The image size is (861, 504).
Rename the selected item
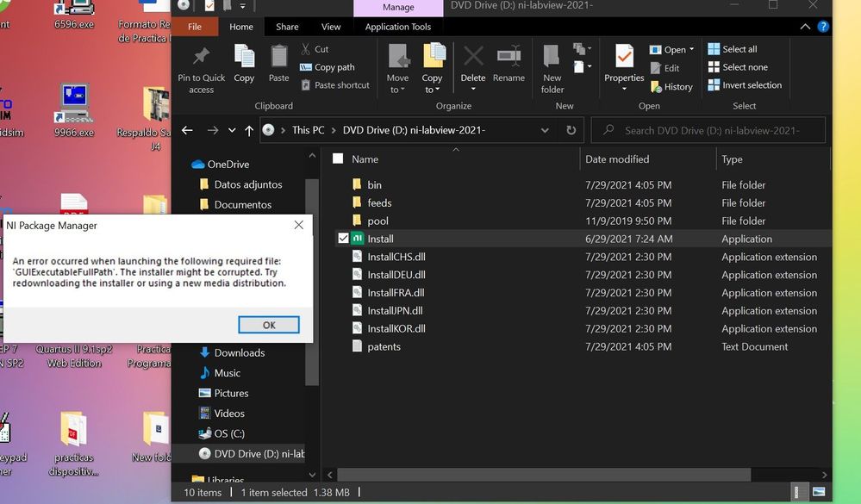click(x=508, y=63)
